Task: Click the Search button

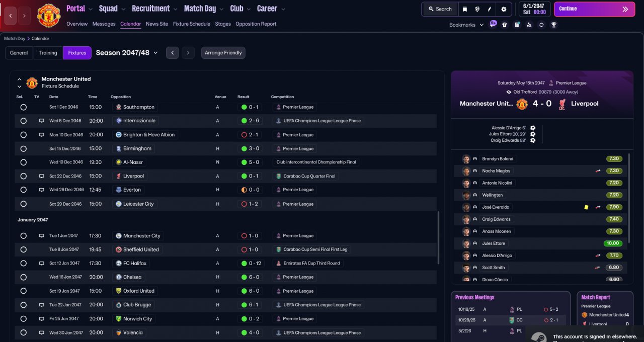Action: click(440, 9)
